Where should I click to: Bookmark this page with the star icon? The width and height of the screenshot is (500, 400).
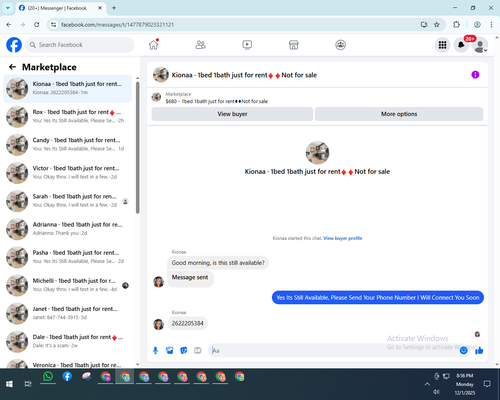(x=437, y=25)
